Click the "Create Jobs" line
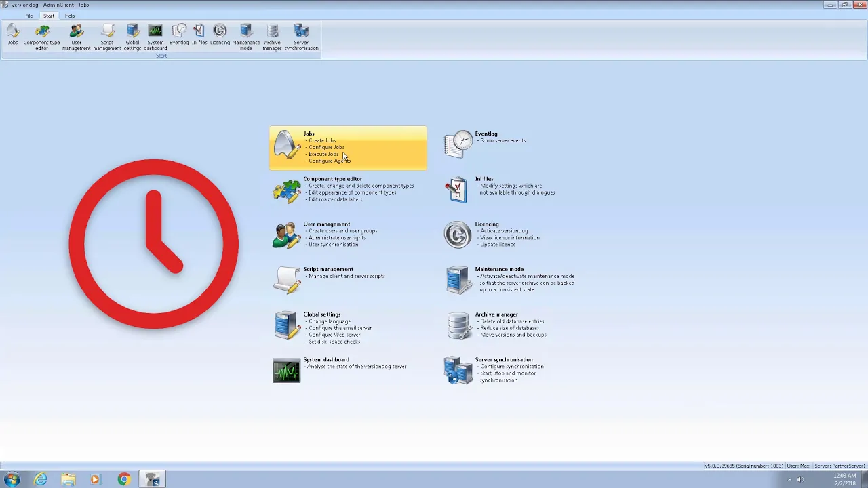Image resolution: width=868 pixels, height=488 pixels. (x=321, y=140)
